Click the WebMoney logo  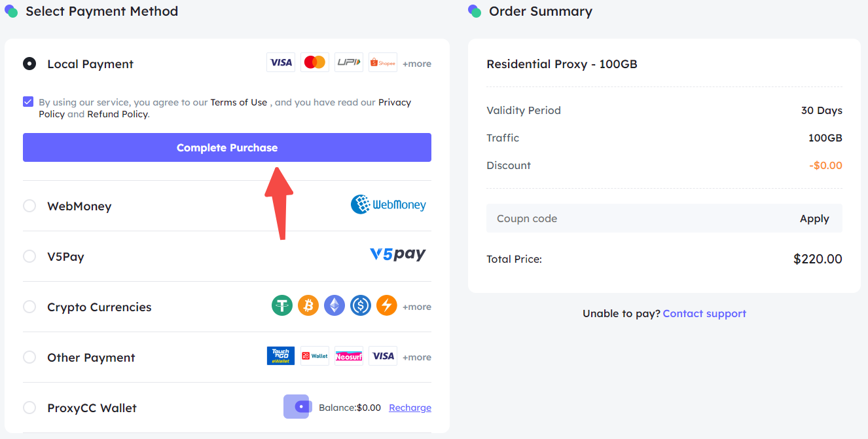(388, 204)
